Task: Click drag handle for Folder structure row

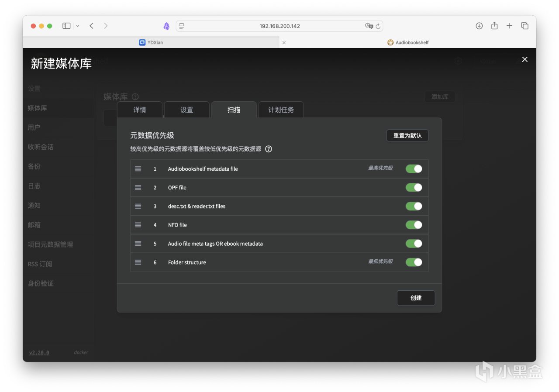Action: (x=138, y=262)
